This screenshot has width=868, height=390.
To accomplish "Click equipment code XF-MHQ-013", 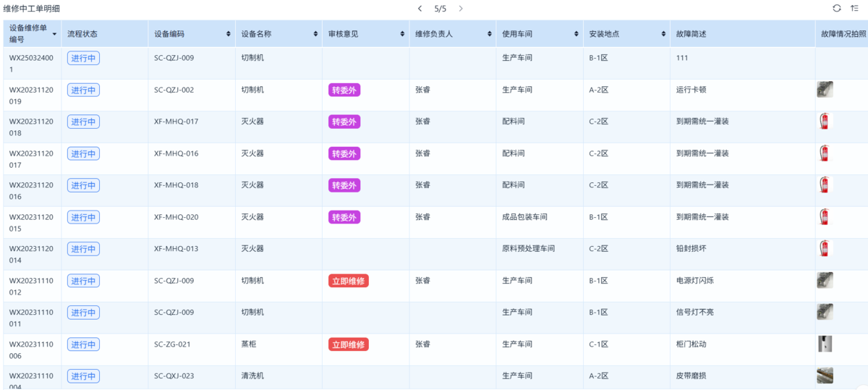I will click(176, 249).
